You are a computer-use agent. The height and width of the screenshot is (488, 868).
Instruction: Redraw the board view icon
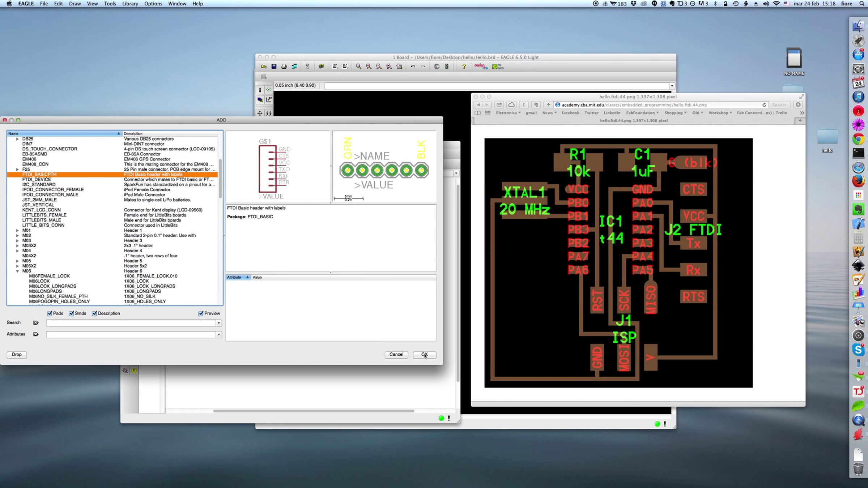[389, 67]
